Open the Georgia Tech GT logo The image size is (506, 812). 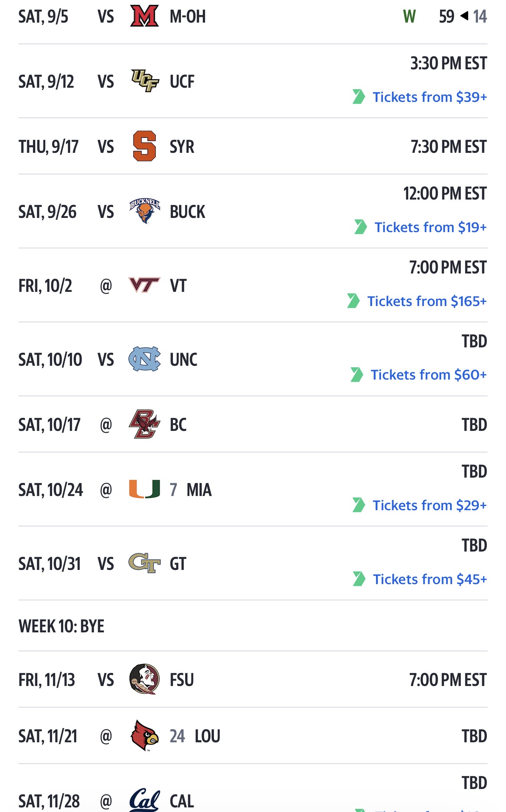coord(145,563)
